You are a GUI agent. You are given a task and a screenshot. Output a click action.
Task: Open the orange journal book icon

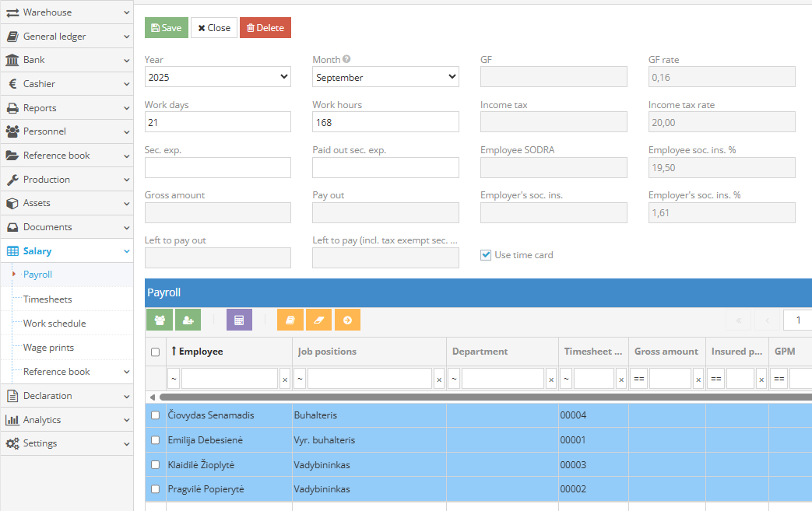[x=290, y=320]
